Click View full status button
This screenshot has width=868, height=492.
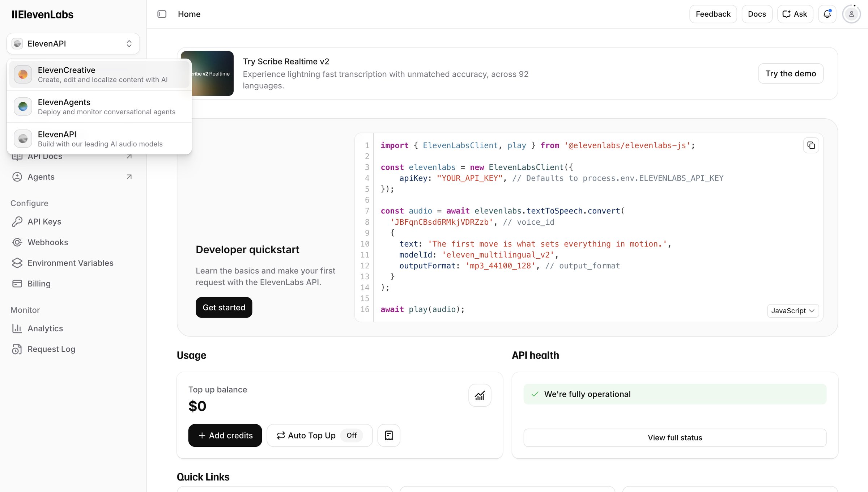675,438
